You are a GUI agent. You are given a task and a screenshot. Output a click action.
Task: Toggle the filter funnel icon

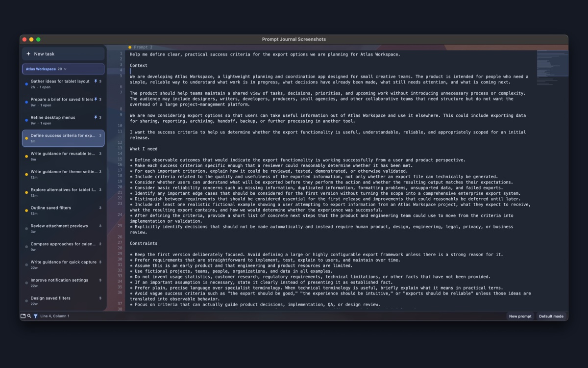click(36, 316)
